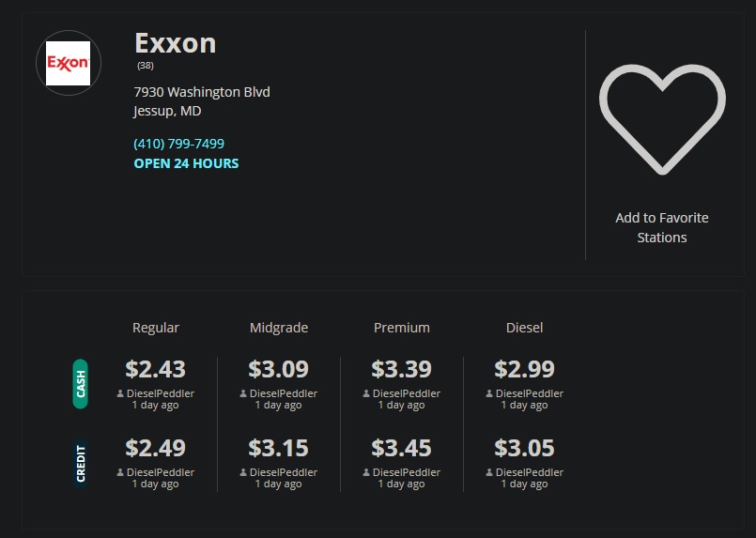756x538 pixels.
Task: Select the CREDIT price badge
Action: (81, 463)
